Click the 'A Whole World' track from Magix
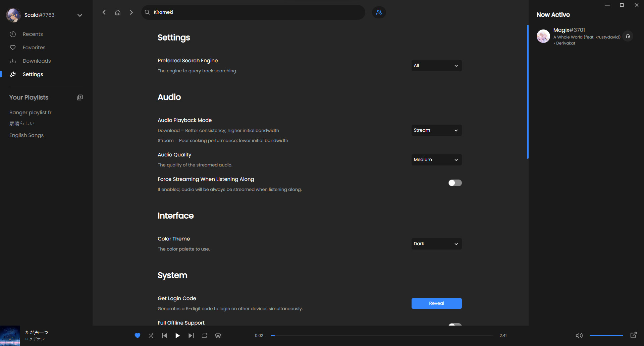 click(x=587, y=37)
